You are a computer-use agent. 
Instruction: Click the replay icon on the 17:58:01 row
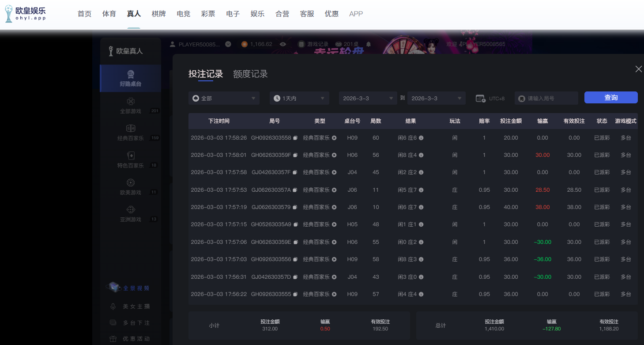[334, 155]
